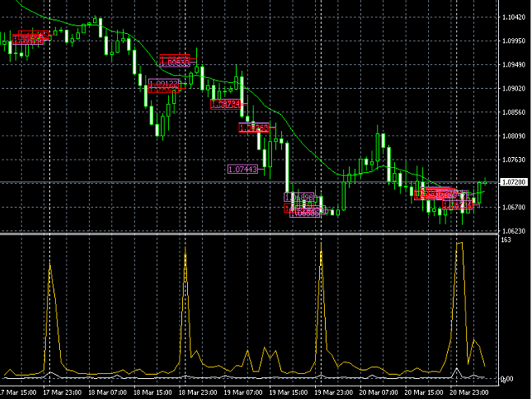Click the 19 Mar 15:00 time label

(x=288, y=392)
